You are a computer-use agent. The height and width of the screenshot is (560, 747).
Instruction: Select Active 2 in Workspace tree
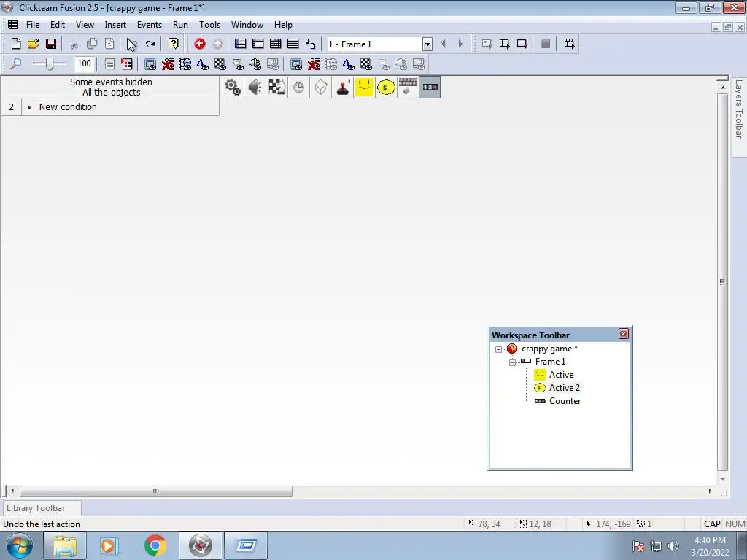(x=564, y=388)
